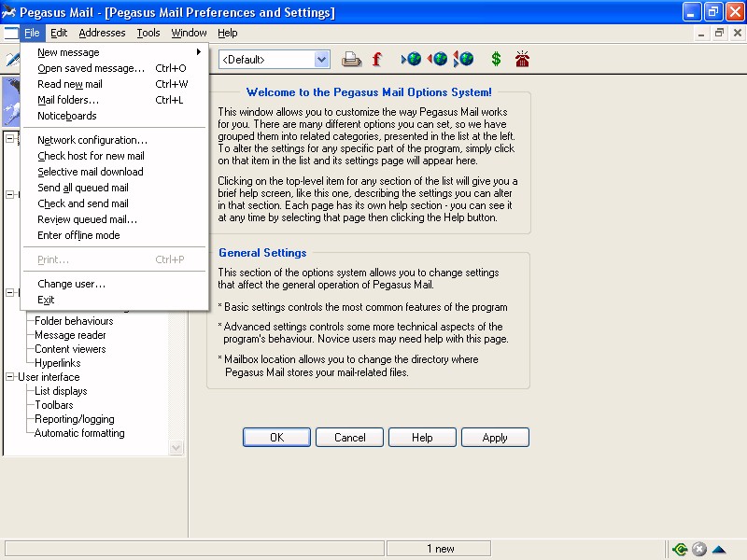747x560 pixels.
Task: Click the globe icon with both arrows
Action: tap(463, 59)
